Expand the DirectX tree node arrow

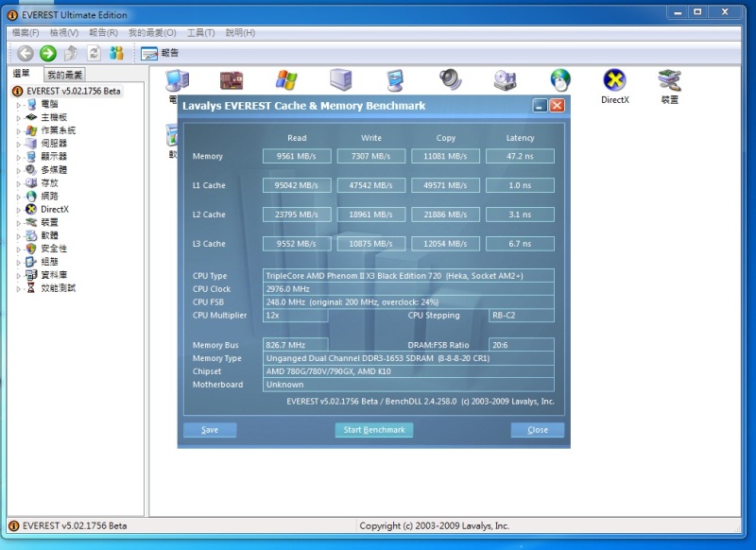click(x=19, y=210)
